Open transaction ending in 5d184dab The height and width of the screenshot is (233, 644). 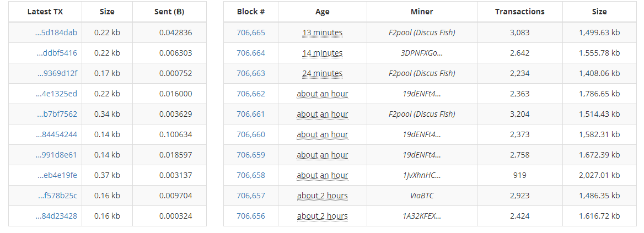[56, 32]
